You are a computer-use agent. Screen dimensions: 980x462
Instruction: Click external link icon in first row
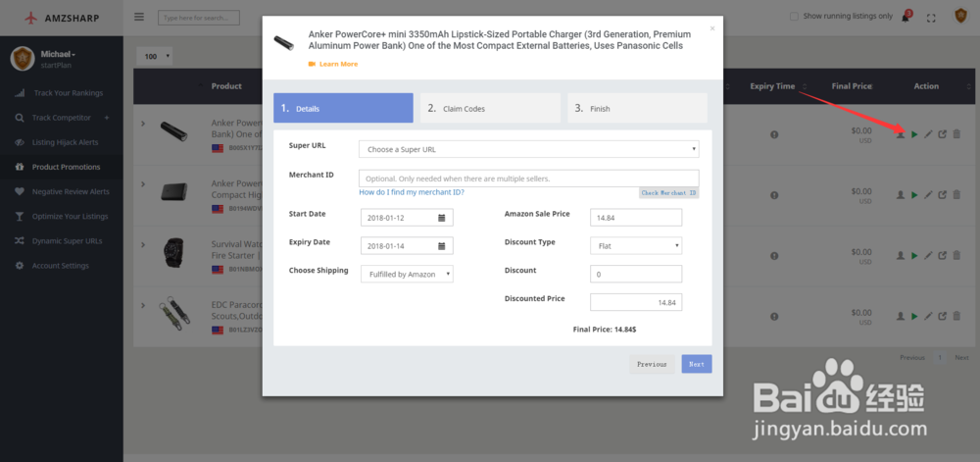click(x=943, y=134)
